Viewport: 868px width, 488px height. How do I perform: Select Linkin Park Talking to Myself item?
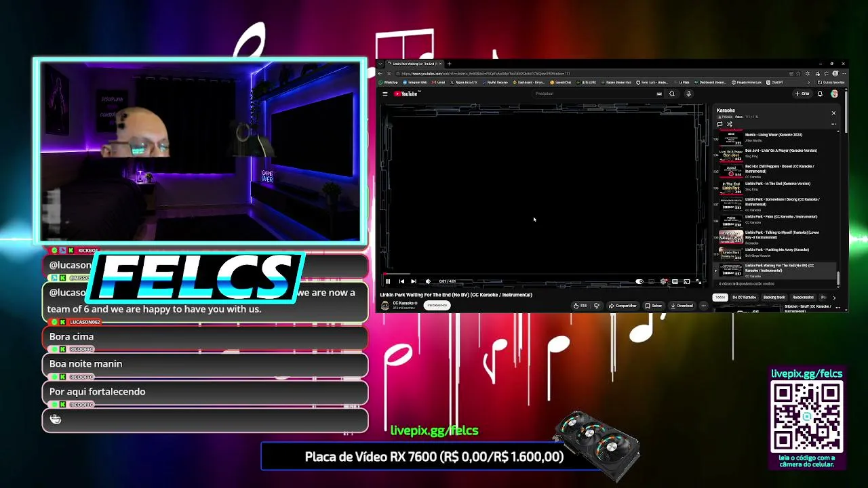774,237
